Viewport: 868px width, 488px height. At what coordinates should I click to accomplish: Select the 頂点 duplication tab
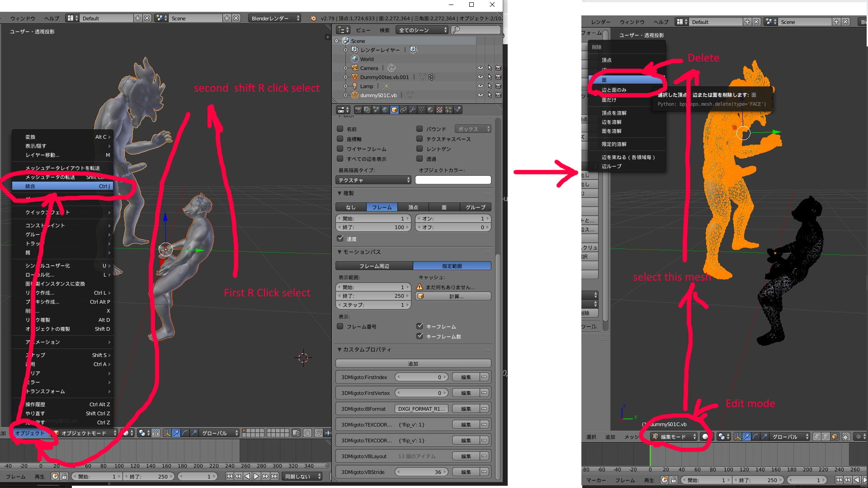tap(413, 207)
